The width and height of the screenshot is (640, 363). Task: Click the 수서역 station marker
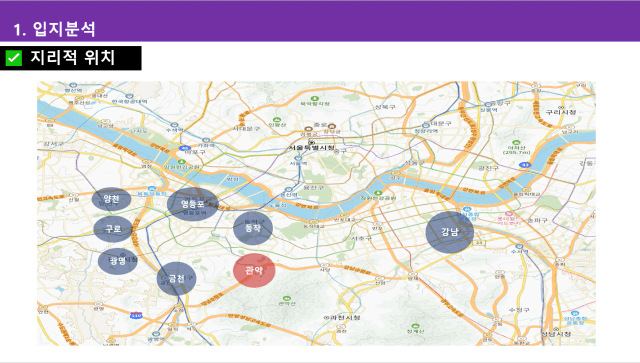[519, 247]
